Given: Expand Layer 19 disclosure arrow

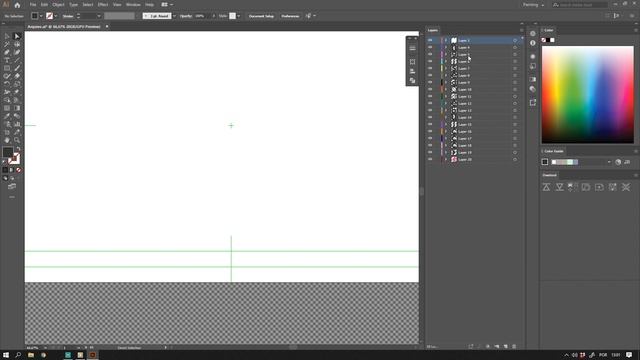Looking at the screenshot, I should click(x=446, y=152).
